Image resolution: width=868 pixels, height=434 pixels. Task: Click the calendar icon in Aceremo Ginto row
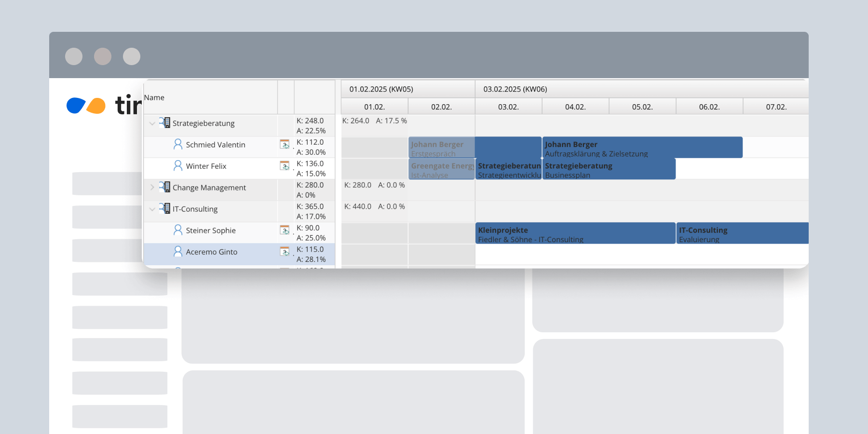[285, 252]
